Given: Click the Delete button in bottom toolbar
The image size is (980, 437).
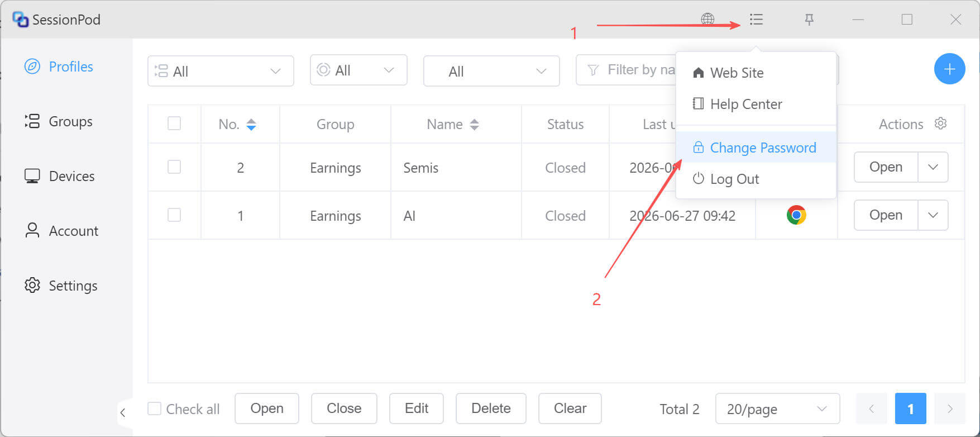Looking at the screenshot, I should 491,408.
